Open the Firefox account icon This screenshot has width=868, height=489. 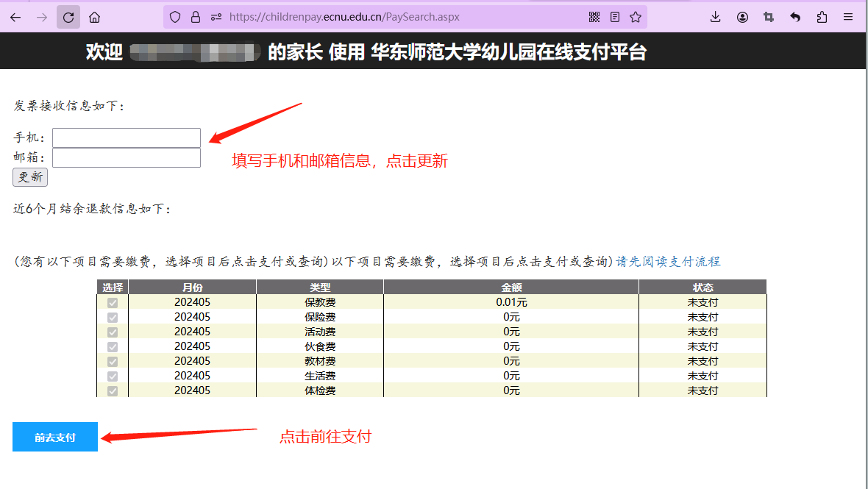742,17
